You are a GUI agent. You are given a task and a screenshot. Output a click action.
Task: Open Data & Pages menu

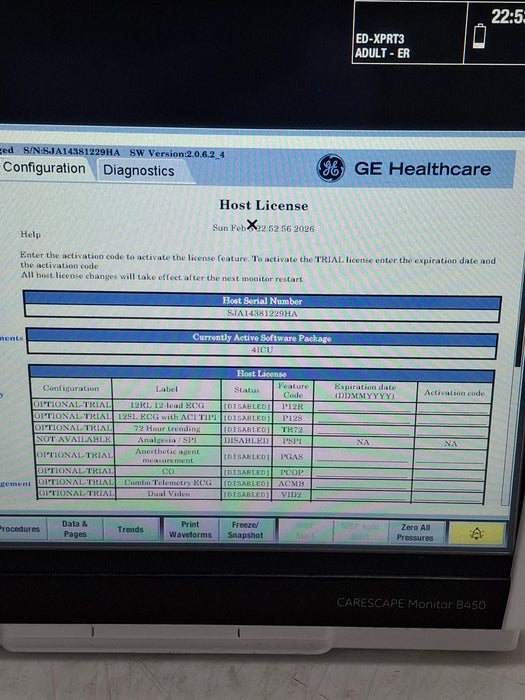75,529
